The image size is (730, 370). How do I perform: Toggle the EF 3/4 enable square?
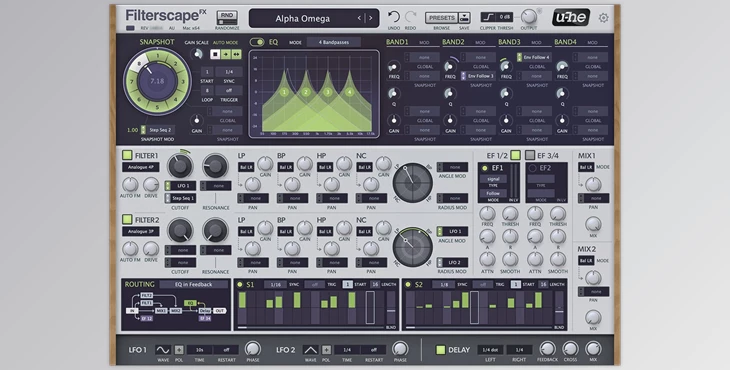530,155
